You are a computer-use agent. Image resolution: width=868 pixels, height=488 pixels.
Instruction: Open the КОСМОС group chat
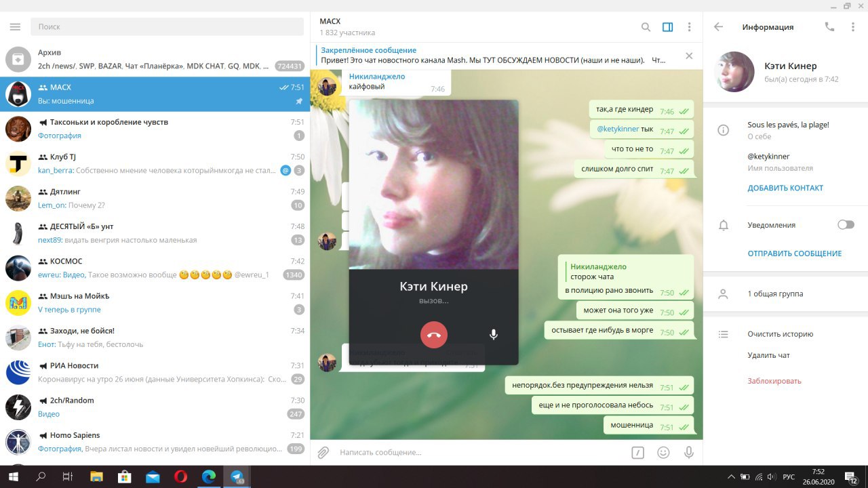click(x=155, y=268)
